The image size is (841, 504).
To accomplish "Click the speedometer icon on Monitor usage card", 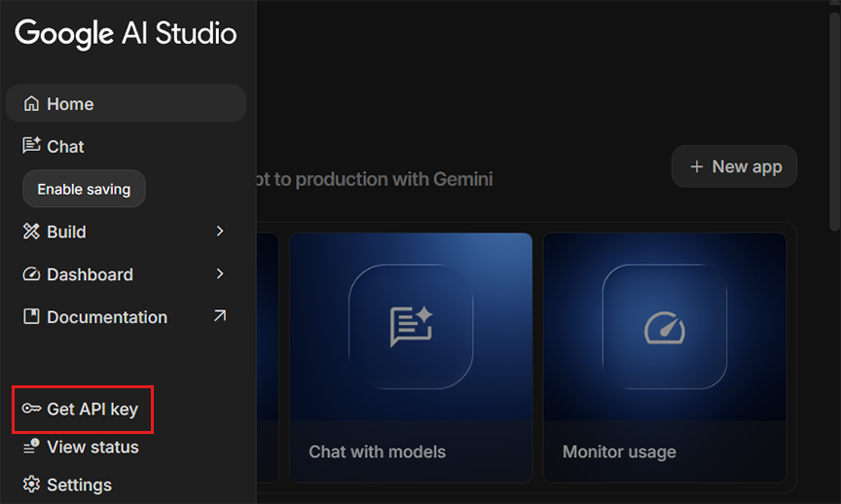I will (665, 327).
